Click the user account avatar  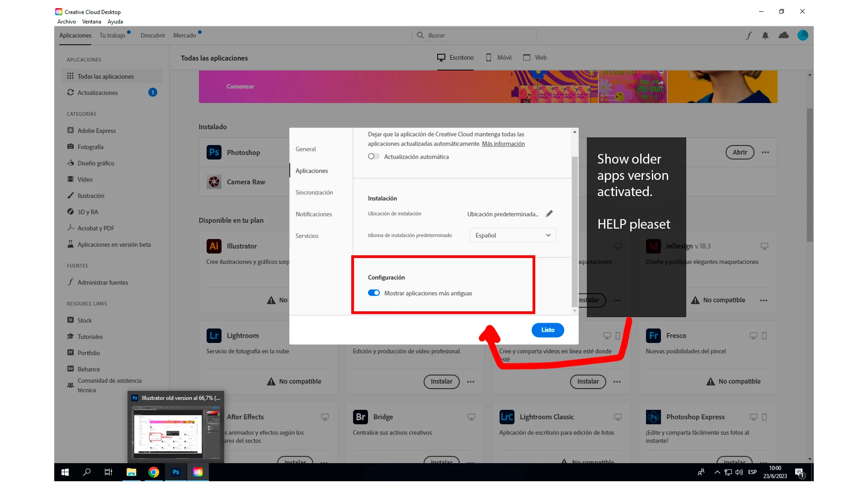pyautogui.click(x=802, y=35)
